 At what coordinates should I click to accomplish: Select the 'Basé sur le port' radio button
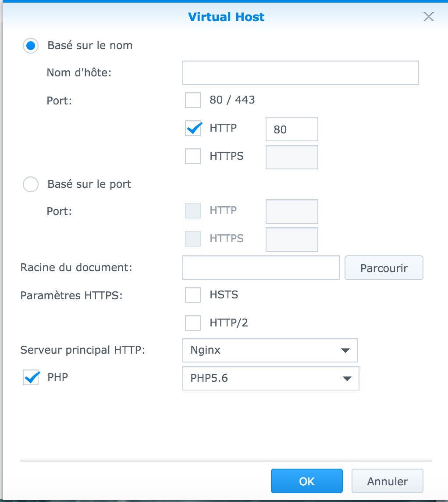(31, 184)
